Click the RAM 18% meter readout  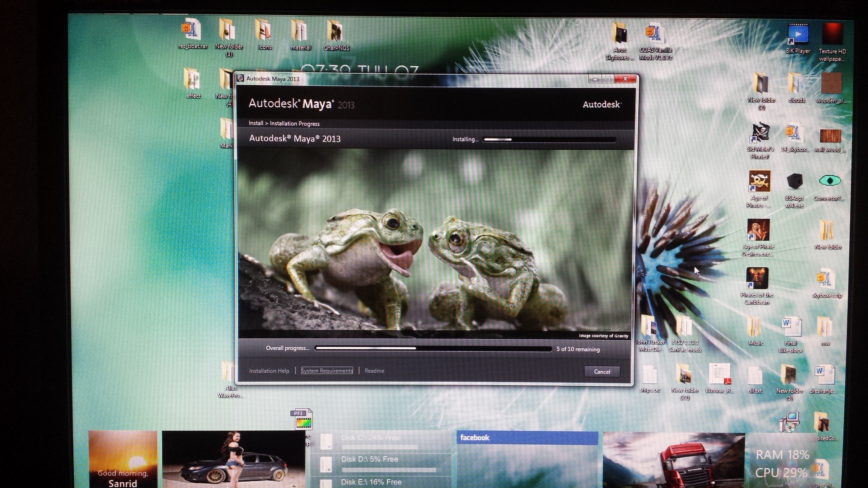point(782,455)
